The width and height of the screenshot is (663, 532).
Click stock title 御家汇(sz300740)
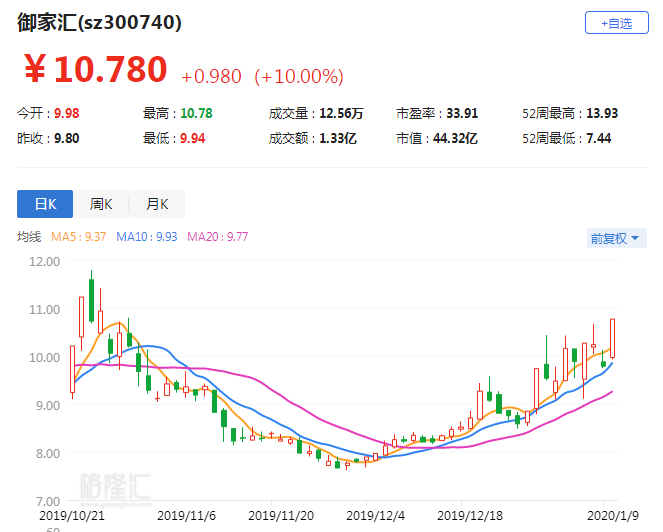pyautogui.click(x=99, y=22)
